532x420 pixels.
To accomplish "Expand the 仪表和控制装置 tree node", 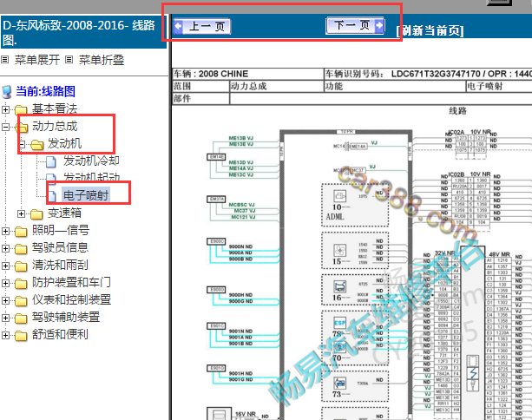I will (x=5, y=300).
